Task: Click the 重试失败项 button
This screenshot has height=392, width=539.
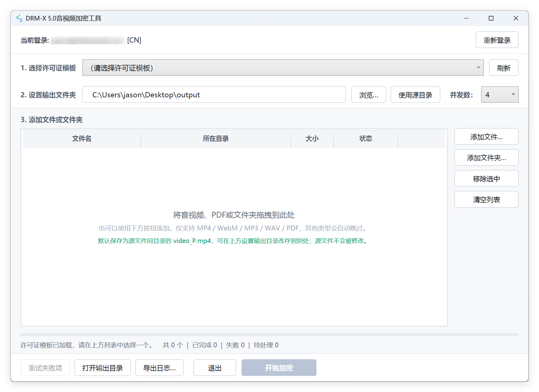Action: [45, 368]
